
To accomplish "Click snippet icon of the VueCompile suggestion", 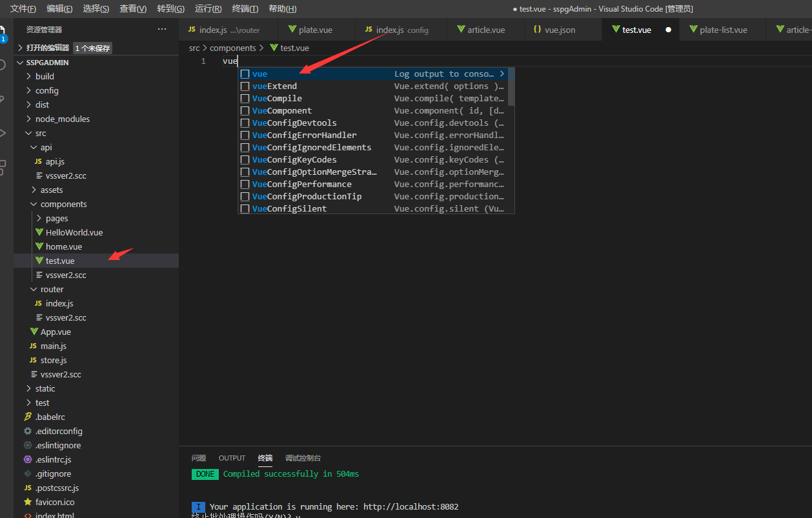I will coord(245,99).
